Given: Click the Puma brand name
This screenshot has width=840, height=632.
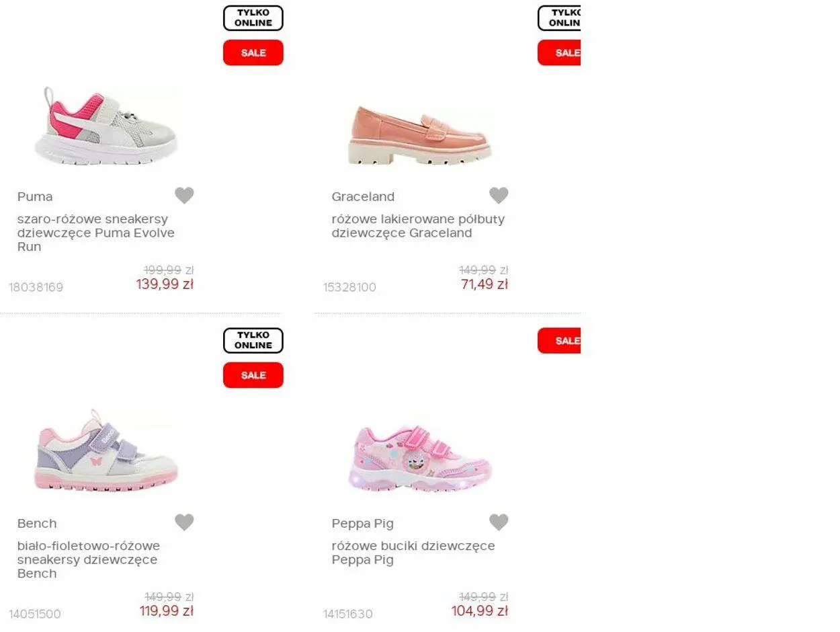Looking at the screenshot, I should click(x=35, y=196).
